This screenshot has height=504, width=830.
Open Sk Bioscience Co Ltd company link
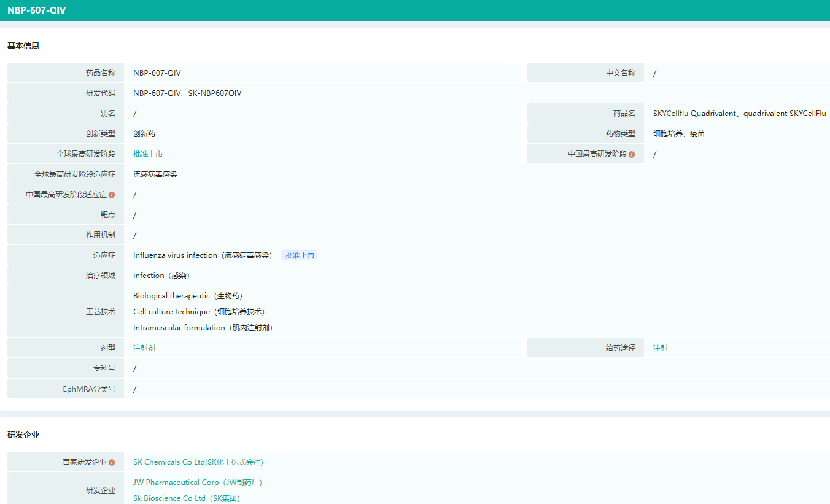pos(186,498)
